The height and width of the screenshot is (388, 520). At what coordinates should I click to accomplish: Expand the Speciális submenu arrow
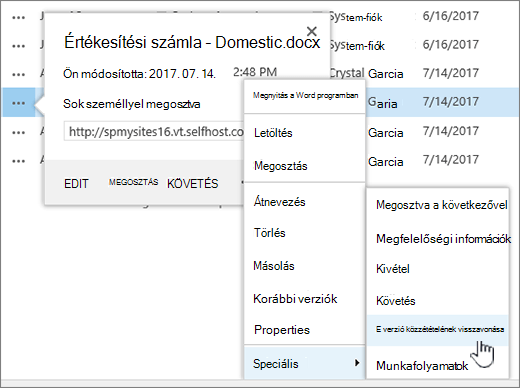357,363
